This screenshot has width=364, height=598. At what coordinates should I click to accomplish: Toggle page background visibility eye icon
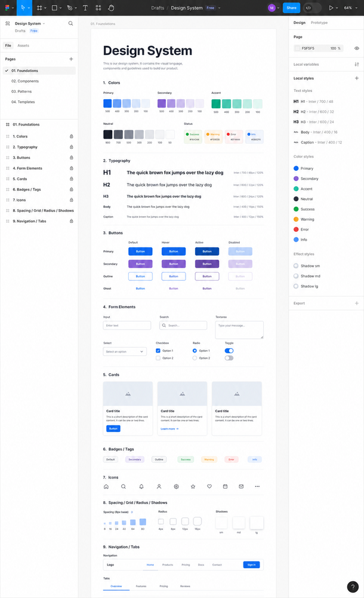(357, 48)
